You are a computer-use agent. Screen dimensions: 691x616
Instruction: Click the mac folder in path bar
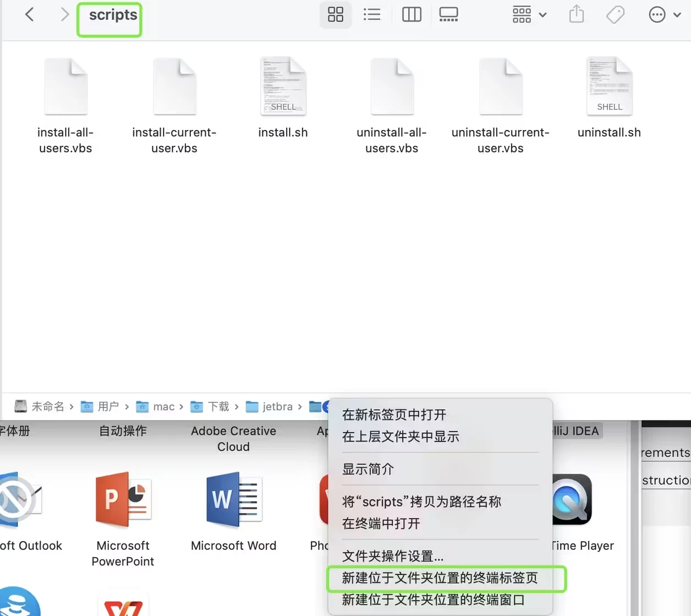tap(155, 407)
